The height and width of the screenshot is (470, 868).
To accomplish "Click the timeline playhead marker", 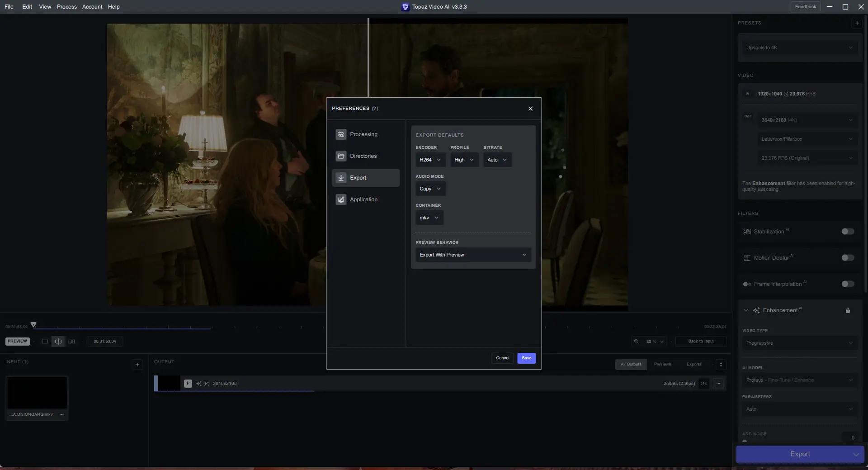I will point(33,325).
